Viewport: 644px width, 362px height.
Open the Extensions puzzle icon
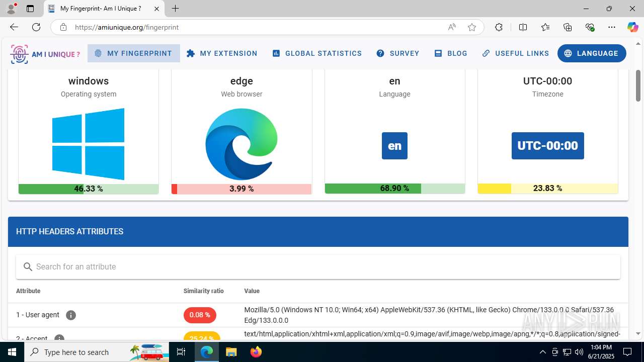(499, 27)
